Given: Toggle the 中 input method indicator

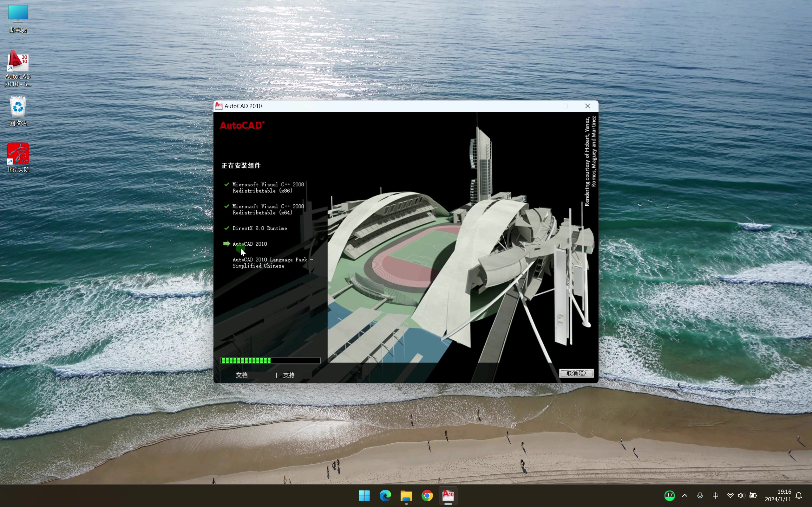Looking at the screenshot, I should point(715,496).
